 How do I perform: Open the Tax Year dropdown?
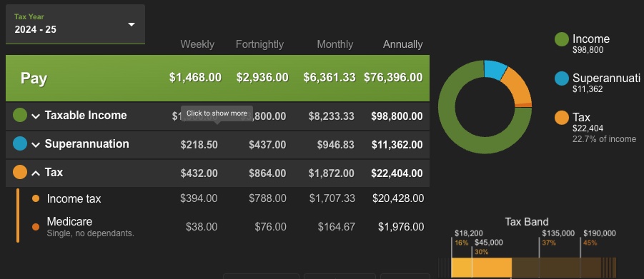tap(75, 24)
